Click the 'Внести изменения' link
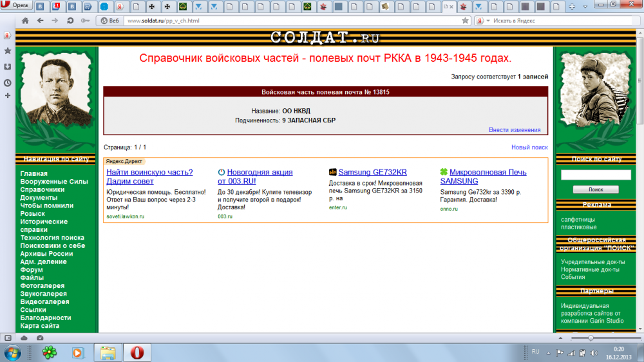644x362 pixels. click(515, 130)
